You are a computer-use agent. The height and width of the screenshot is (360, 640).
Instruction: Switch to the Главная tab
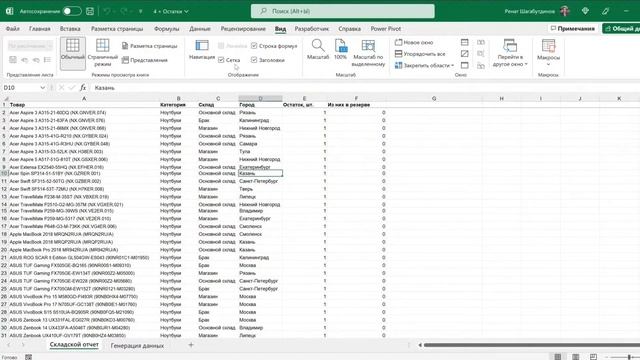pos(40,29)
